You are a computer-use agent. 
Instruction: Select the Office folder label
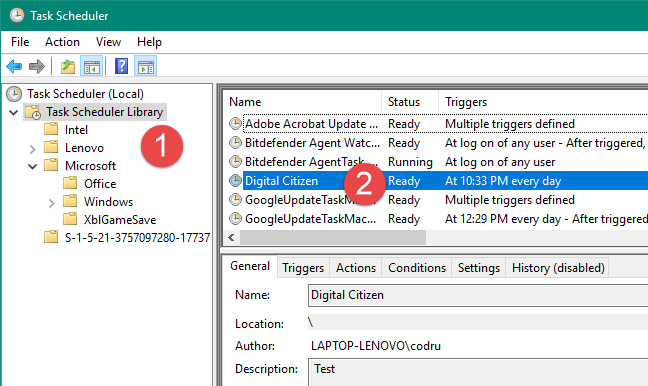point(100,183)
